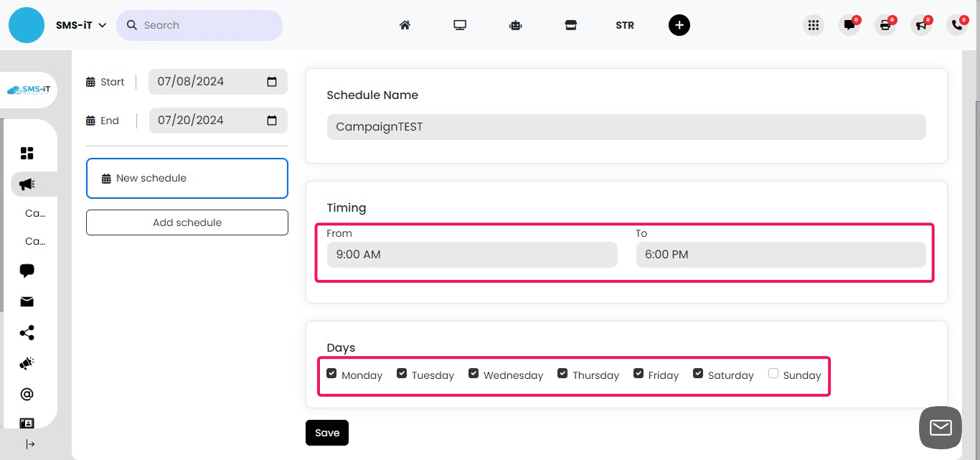Open the Intercom chat widget bottom right

coord(940,428)
